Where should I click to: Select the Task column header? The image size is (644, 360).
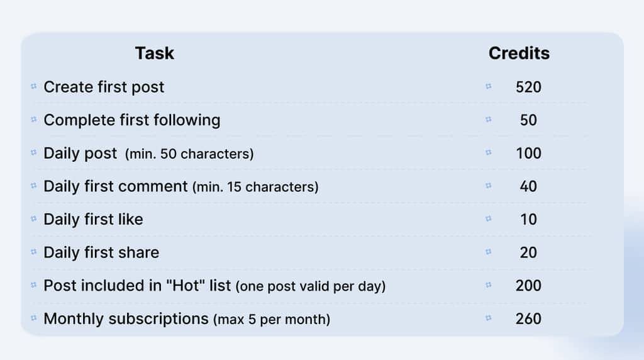tap(154, 53)
